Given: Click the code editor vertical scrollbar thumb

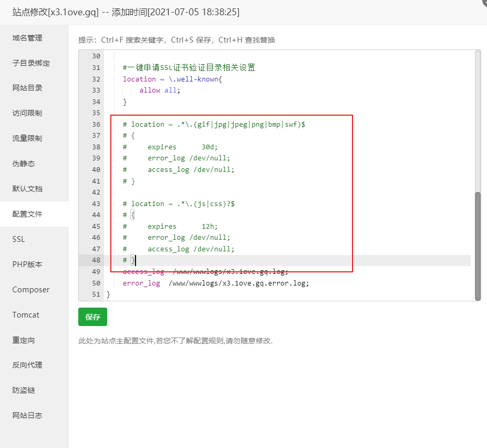Looking at the screenshot, I should click(478, 246).
